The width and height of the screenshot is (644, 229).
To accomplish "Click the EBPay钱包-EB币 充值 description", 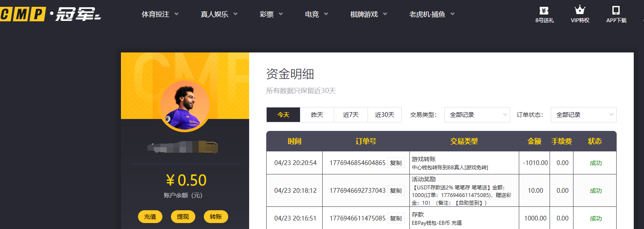I will point(437,223).
